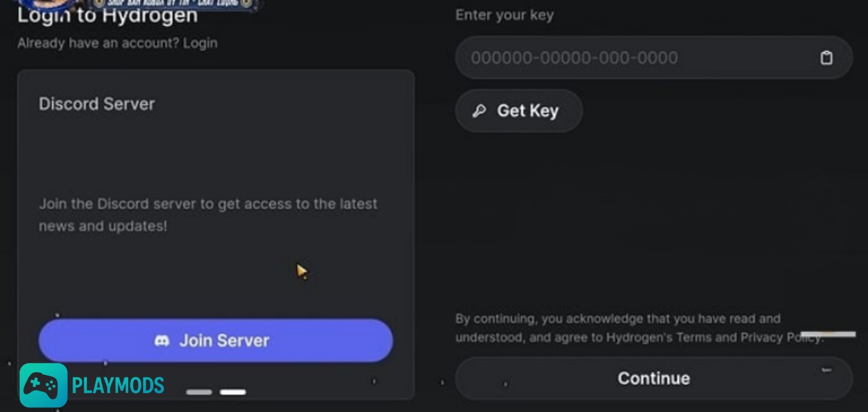
Task: Select the white carousel page indicator
Action: pos(233,392)
